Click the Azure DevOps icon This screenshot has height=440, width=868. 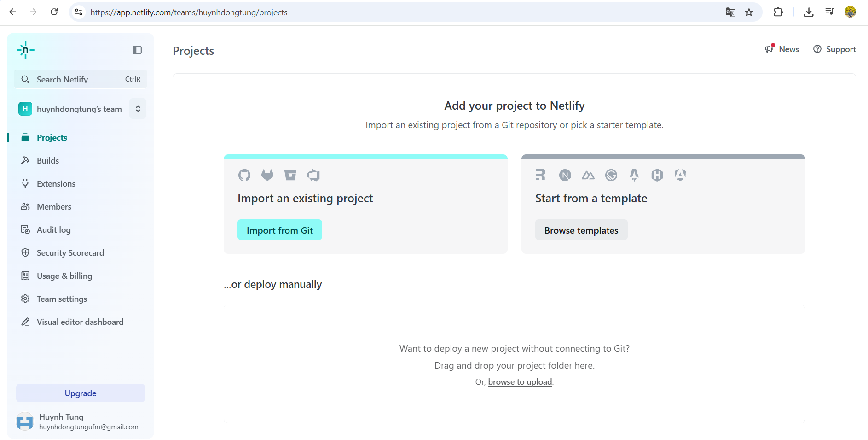click(313, 175)
